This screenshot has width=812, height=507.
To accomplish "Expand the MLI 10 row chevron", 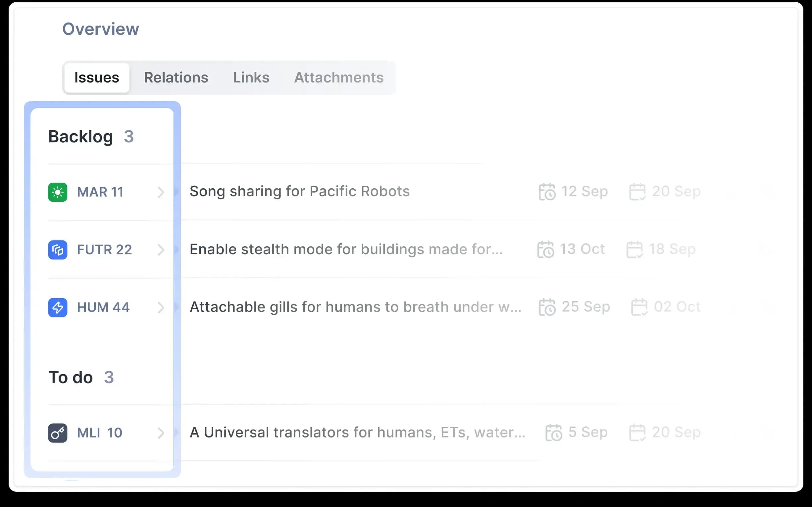I will pyautogui.click(x=161, y=433).
